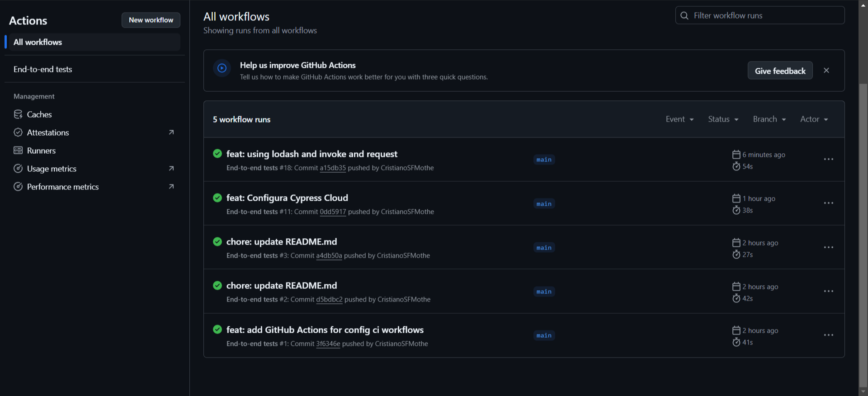
Task: Open commit a4db50a link
Action: 329,255
